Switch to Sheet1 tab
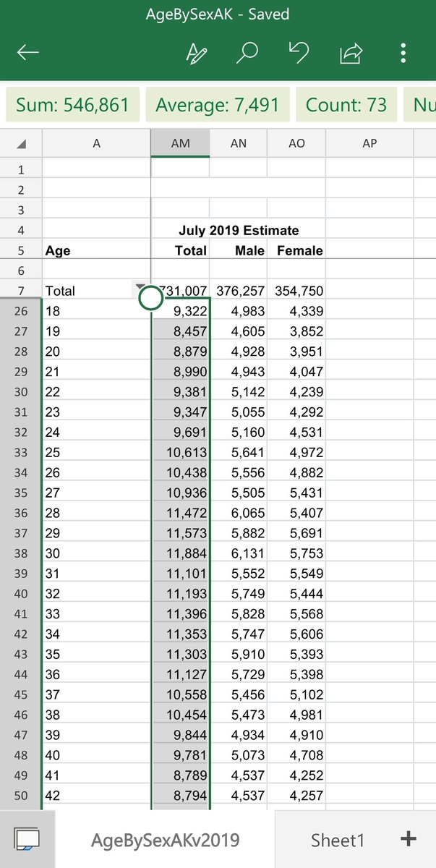This screenshot has height=868, width=436. tap(338, 840)
